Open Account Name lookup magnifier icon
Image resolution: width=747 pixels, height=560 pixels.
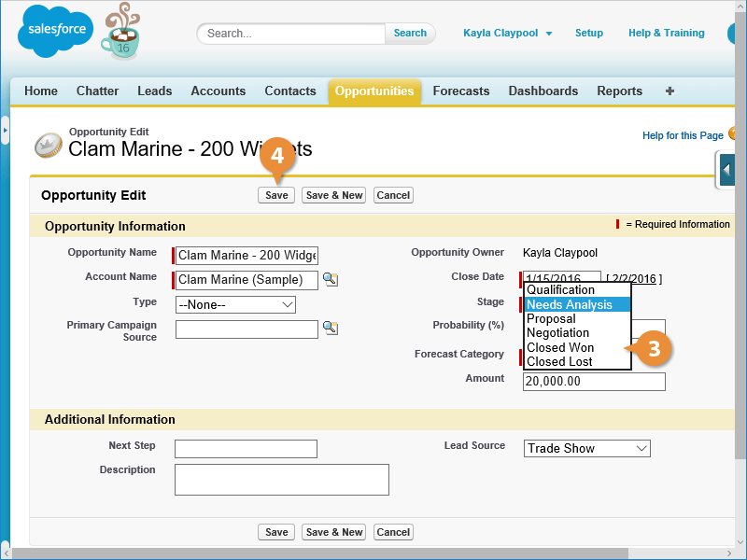pyautogui.click(x=331, y=279)
